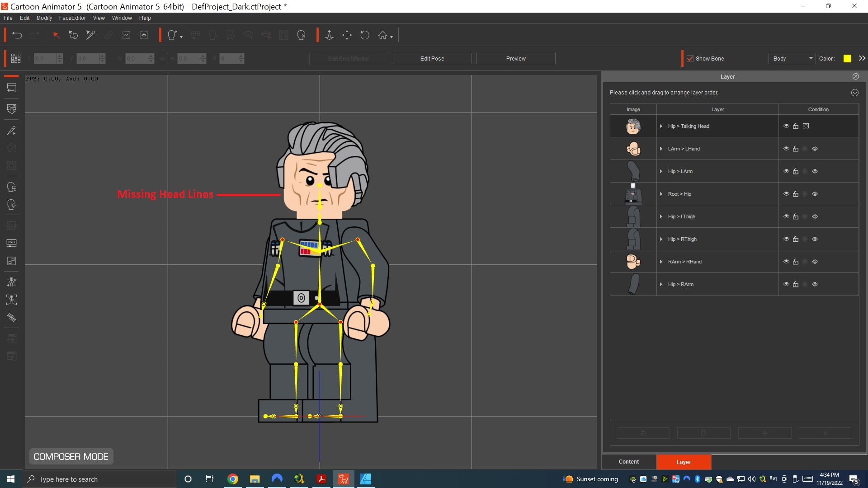Open the Window menu

[x=122, y=18]
